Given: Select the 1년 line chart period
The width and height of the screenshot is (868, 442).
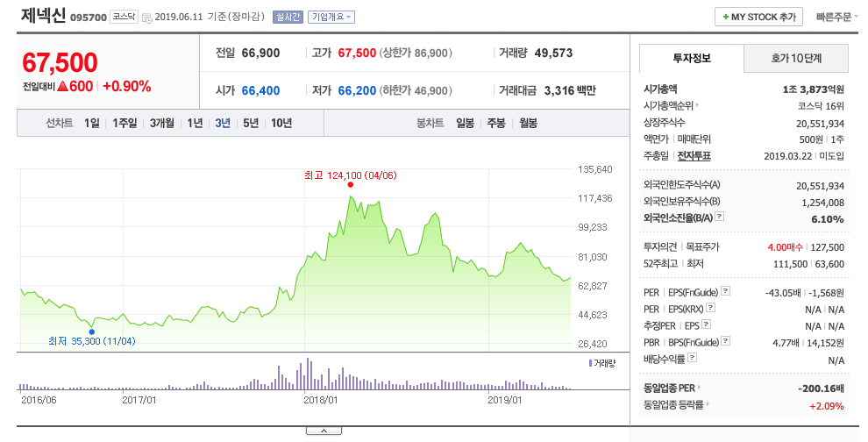Looking at the screenshot, I should click(x=195, y=123).
